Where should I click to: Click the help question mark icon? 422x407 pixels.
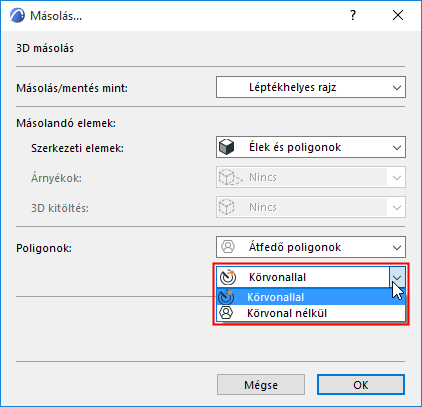tap(353, 15)
